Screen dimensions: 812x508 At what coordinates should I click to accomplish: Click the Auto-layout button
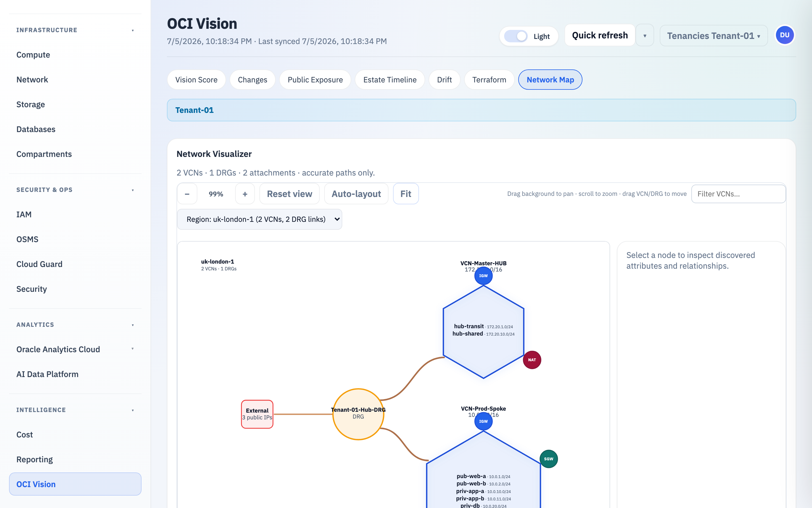tap(356, 194)
